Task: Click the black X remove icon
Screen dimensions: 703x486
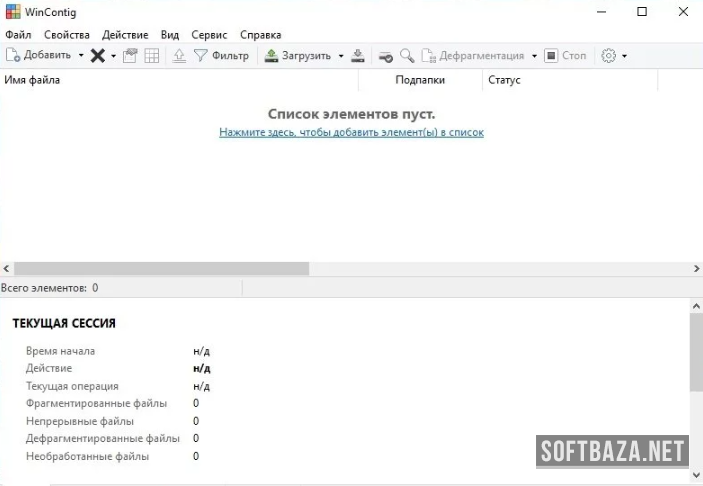Action: (97, 56)
